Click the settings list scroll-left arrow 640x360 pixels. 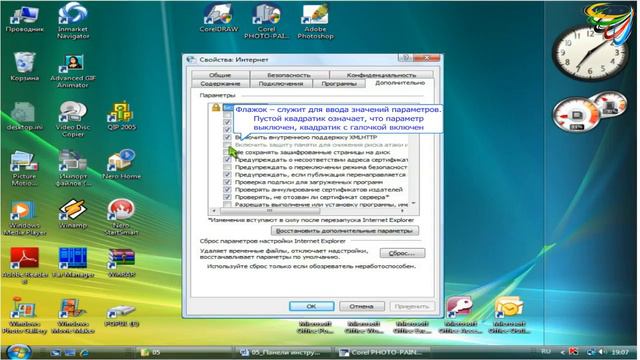(214, 211)
